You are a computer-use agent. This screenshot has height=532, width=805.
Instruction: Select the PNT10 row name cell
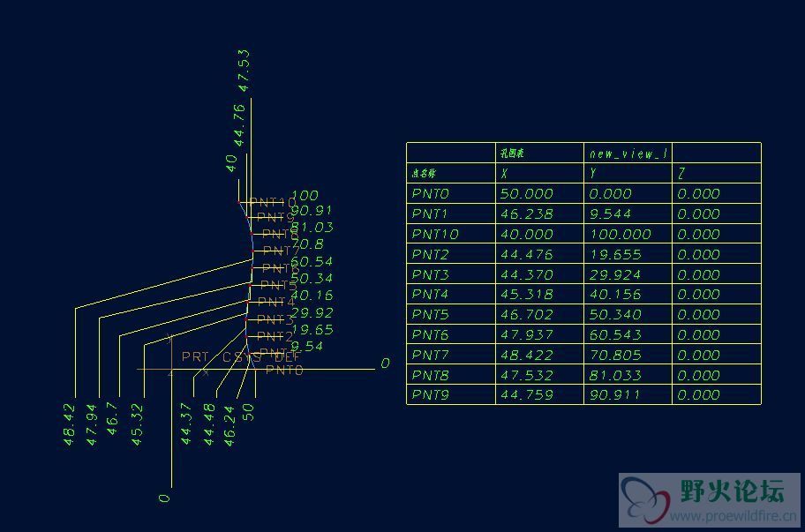[x=451, y=234]
